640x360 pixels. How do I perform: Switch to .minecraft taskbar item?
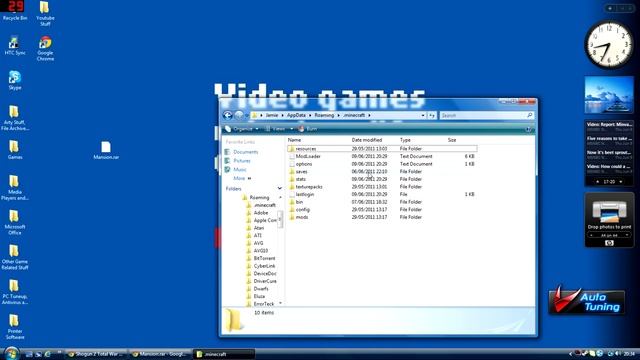224,354
